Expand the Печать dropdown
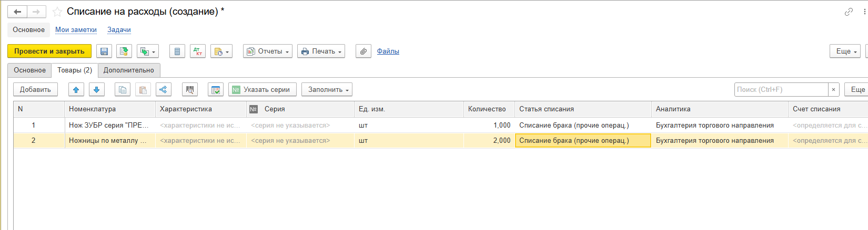This screenshot has height=230, width=868. tap(321, 51)
